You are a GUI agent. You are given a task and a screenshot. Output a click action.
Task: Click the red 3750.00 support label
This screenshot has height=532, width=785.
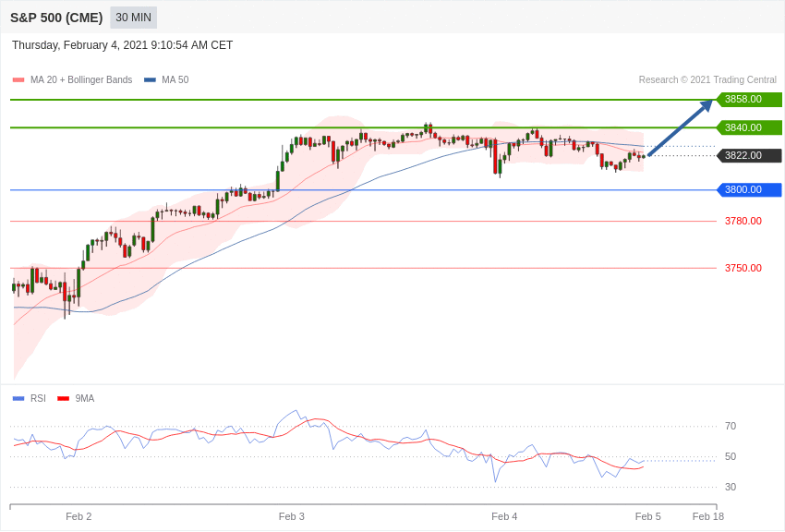[x=743, y=269]
